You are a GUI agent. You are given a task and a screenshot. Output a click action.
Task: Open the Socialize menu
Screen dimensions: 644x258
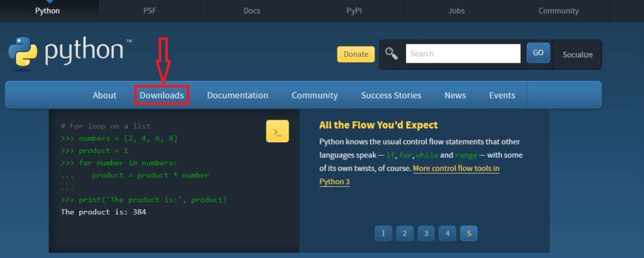(578, 55)
